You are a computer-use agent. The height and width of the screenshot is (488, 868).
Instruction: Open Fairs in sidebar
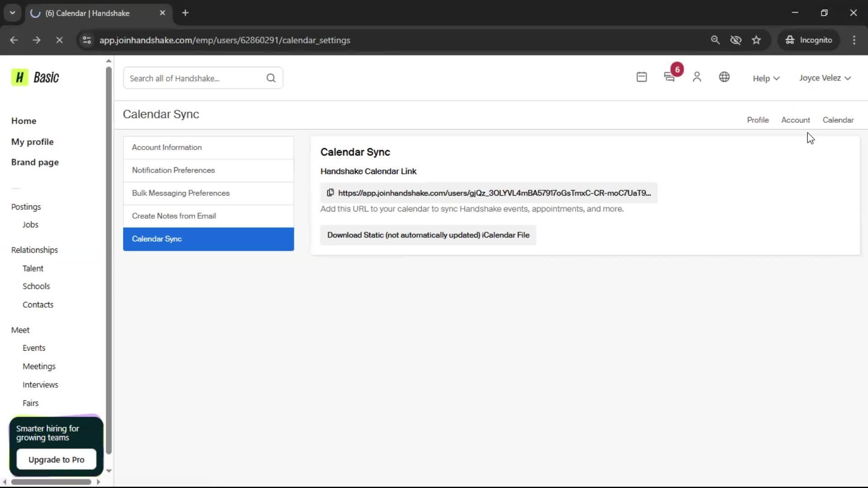point(30,403)
